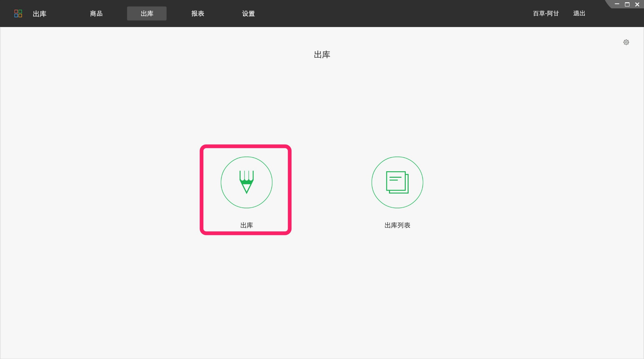The height and width of the screenshot is (359, 644).
Task: Click the 百草-阿甘 user name
Action: (x=546, y=14)
